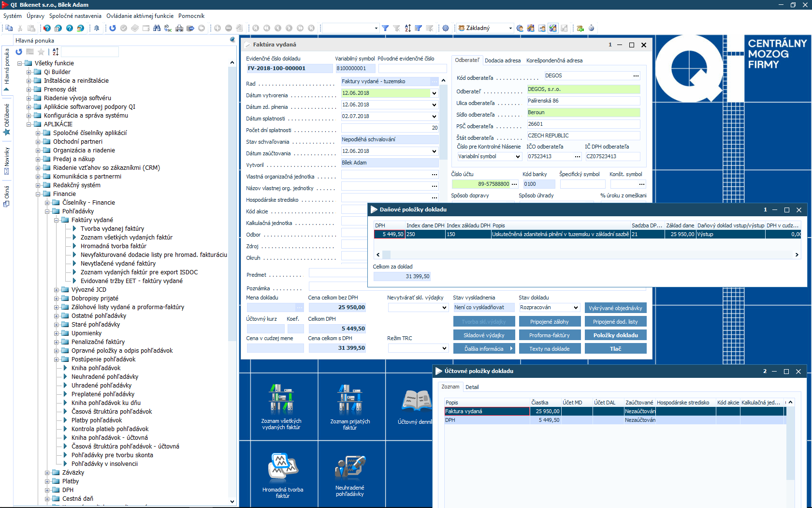Viewport: 812px width, 508px height.
Task: Click the refresh icon in the main toolbar
Action: click(x=113, y=28)
